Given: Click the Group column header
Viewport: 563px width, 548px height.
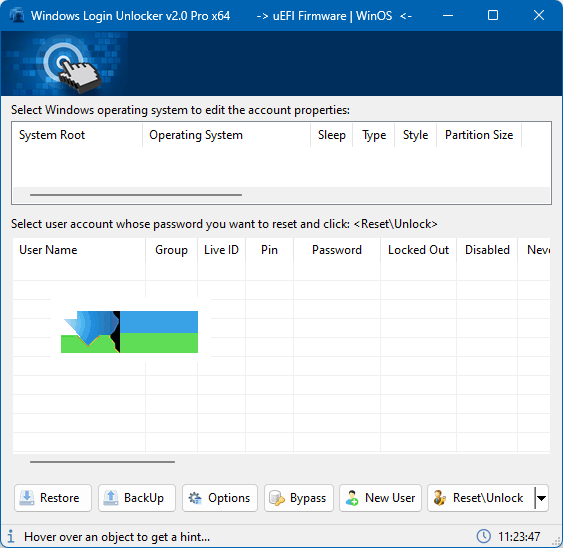Looking at the screenshot, I should [x=171, y=250].
